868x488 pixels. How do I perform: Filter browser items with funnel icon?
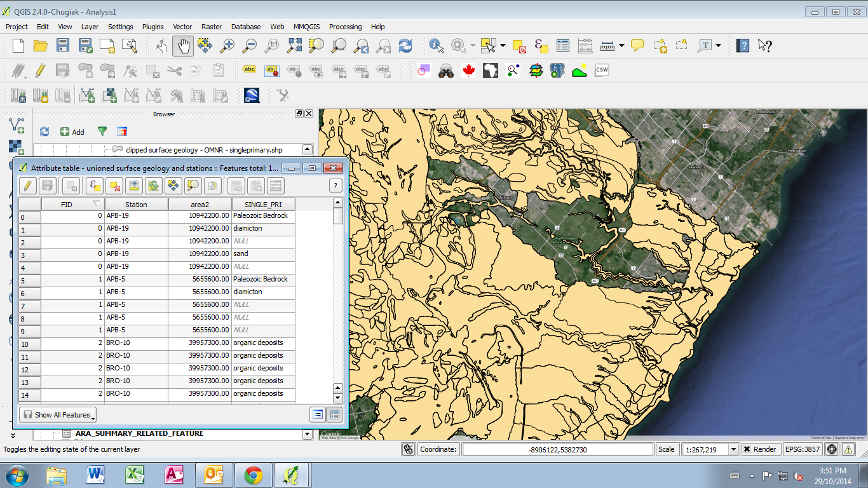pyautogui.click(x=102, y=132)
